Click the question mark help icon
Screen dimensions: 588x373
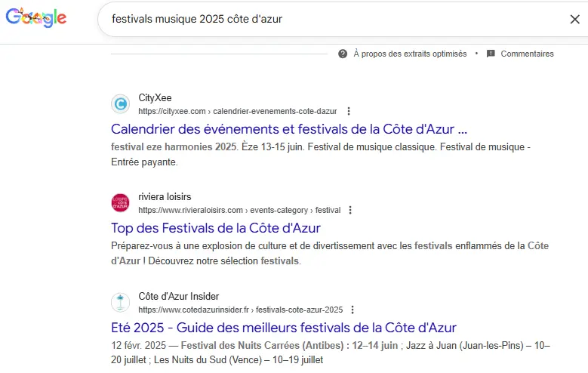(343, 54)
